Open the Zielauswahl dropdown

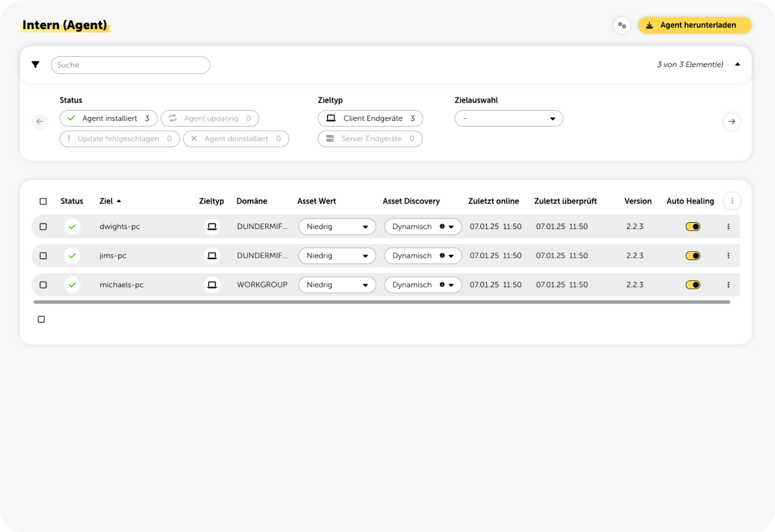(x=509, y=118)
